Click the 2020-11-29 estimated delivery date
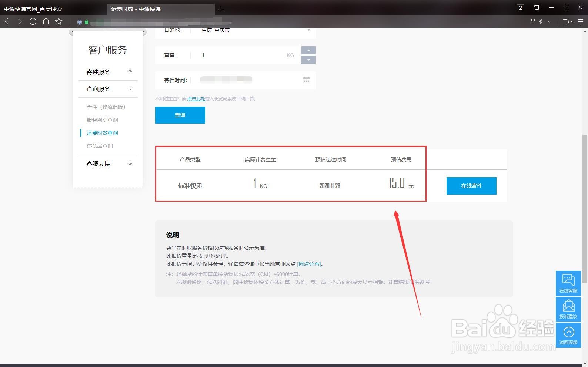Image resolution: width=588 pixels, height=367 pixels. (x=330, y=186)
